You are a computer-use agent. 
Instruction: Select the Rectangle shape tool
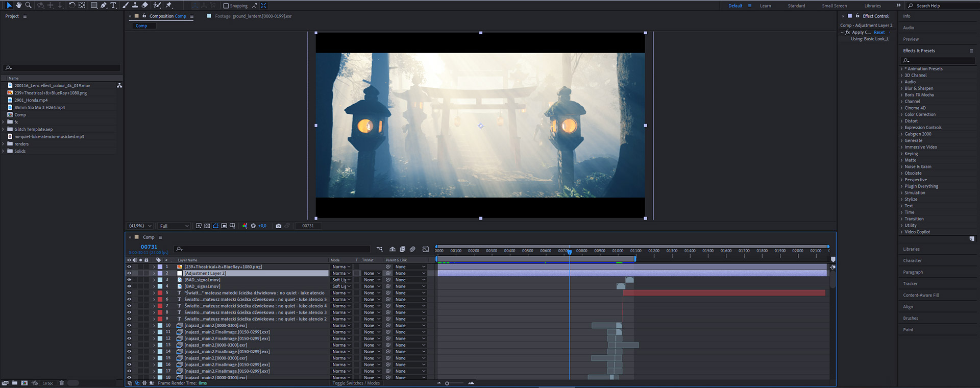click(x=94, y=5)
